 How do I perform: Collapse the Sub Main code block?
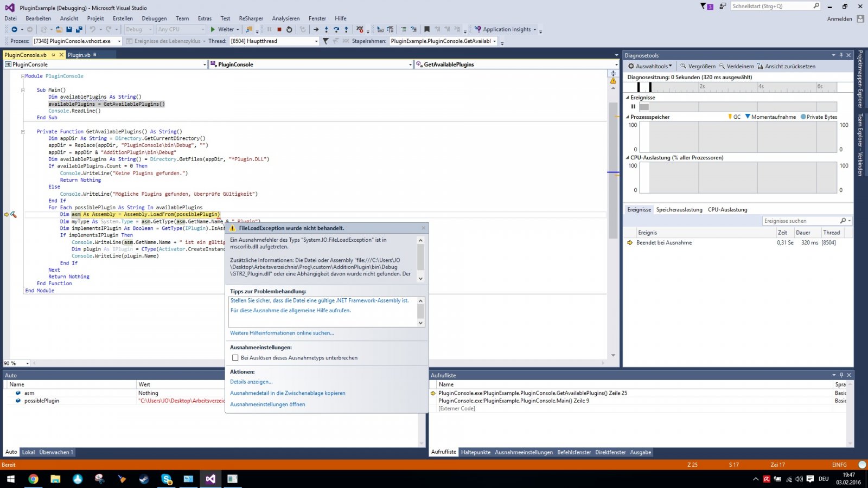tap(23, 90)
